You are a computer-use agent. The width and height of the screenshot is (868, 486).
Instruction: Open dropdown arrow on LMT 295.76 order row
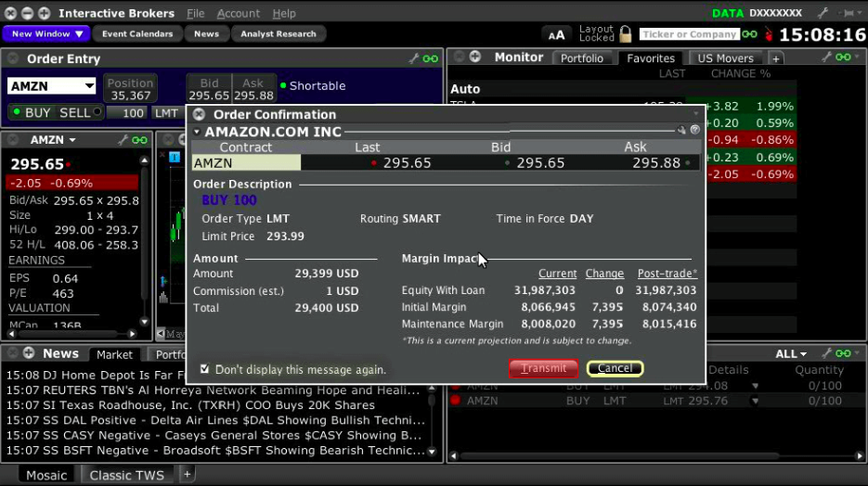[755, 401]
